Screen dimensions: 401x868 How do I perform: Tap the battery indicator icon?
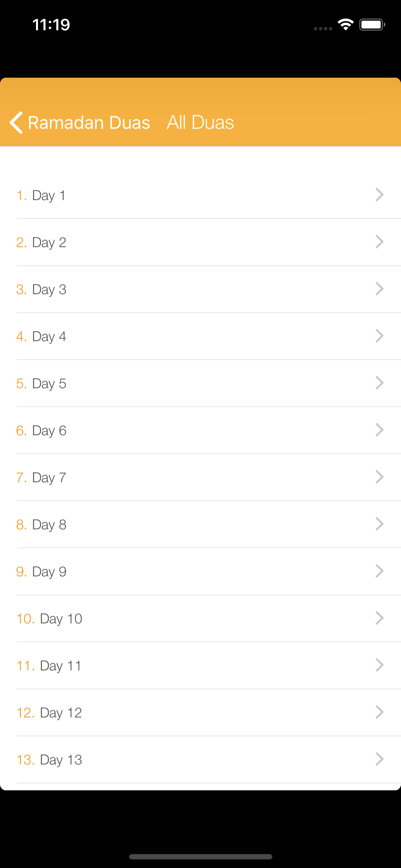372,25
